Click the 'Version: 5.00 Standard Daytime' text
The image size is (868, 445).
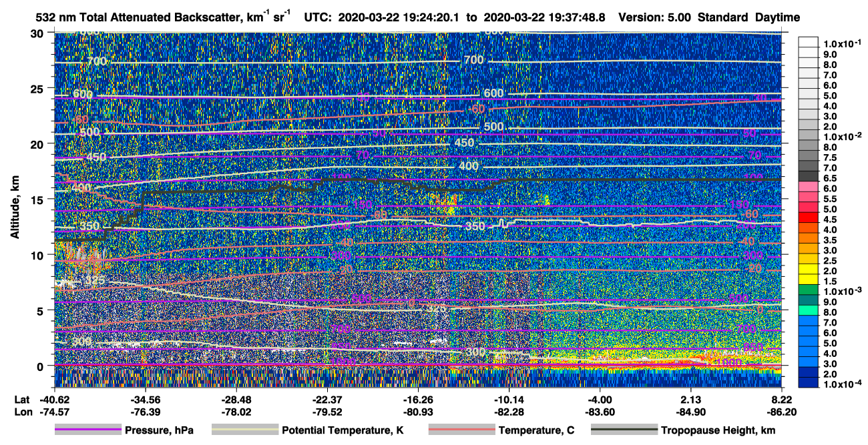tap(709, 17)
